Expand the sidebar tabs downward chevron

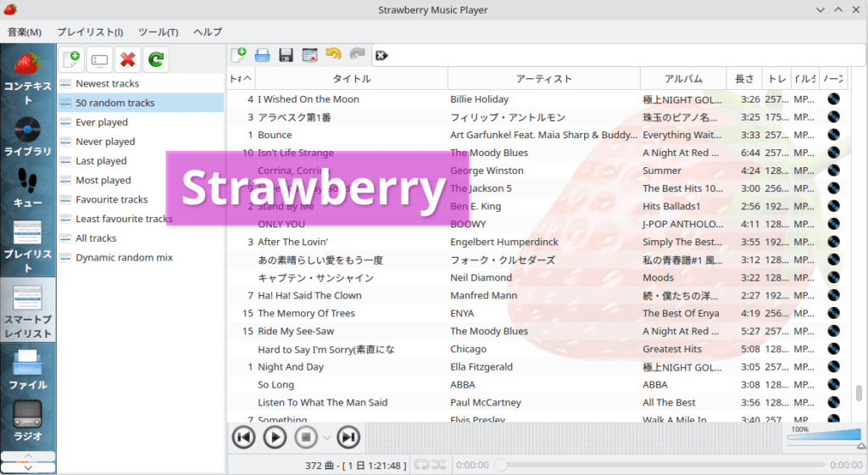(x=28, y=468)
